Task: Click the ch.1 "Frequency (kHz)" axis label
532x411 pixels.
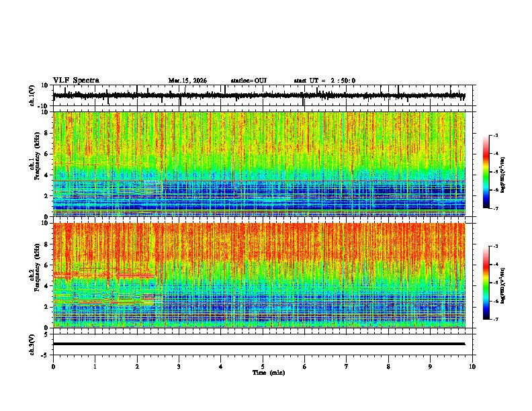Action: [x=37, y=156]
